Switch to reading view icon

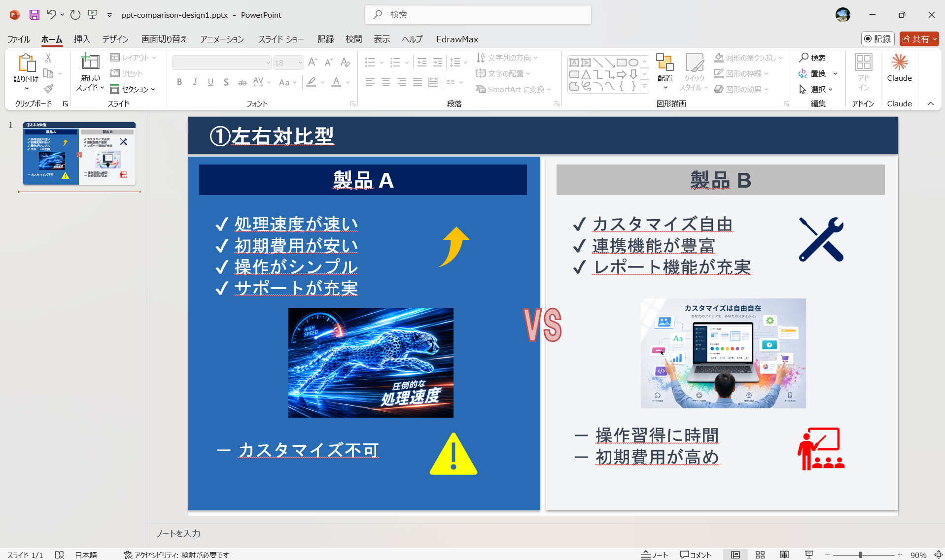point(784,555)
